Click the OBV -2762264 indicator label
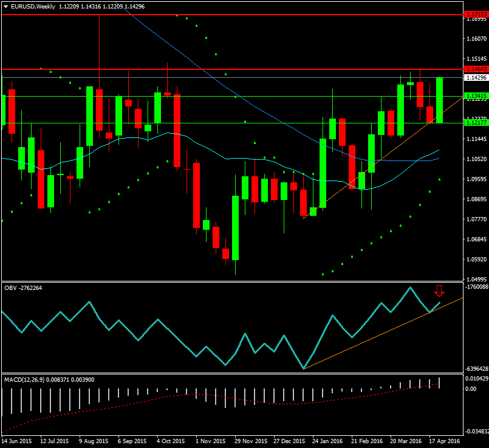Viewport: 489px width, 448px height. (24, 288)
